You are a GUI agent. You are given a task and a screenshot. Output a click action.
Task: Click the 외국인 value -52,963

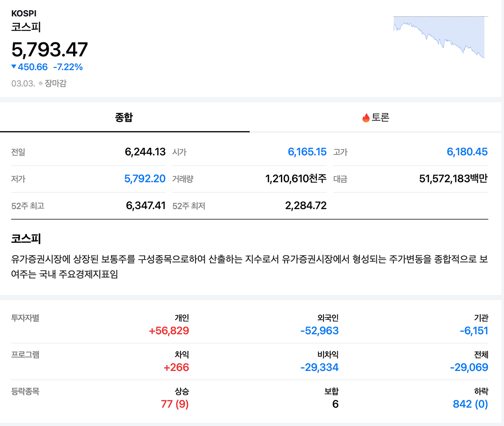point(319,331)
